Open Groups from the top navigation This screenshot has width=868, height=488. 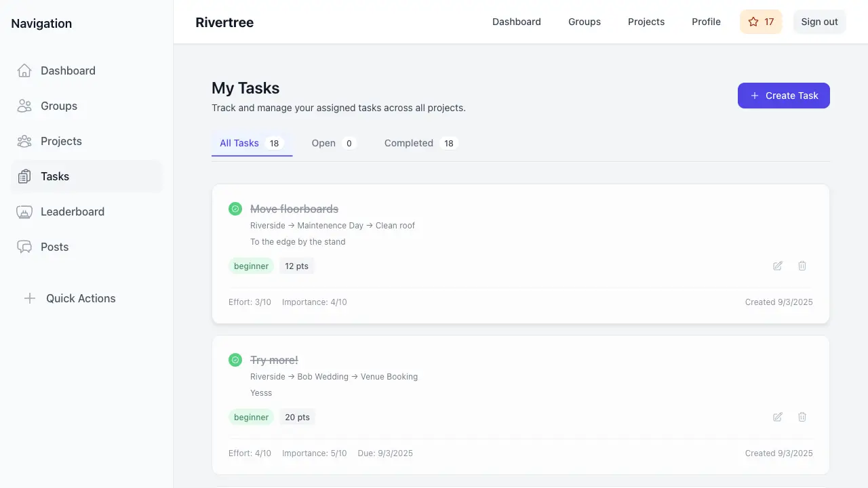click(585, 22)
